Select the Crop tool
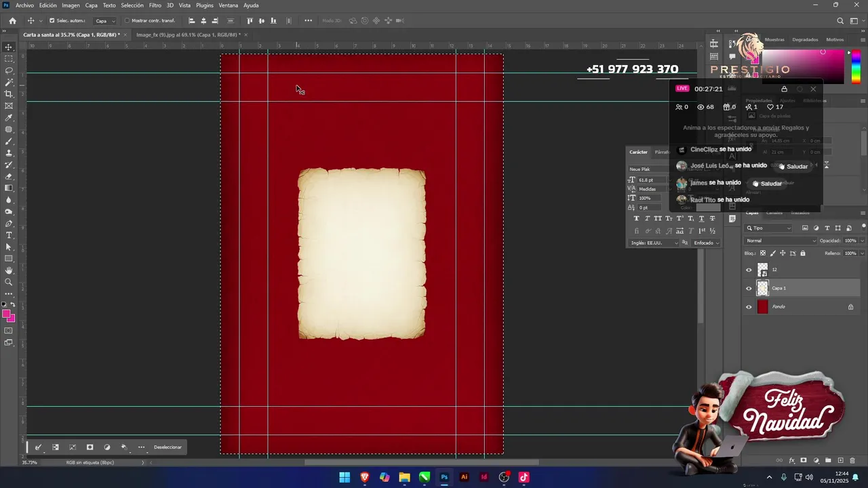Viewport: 868px width, 488px height. tap(9, 94)
